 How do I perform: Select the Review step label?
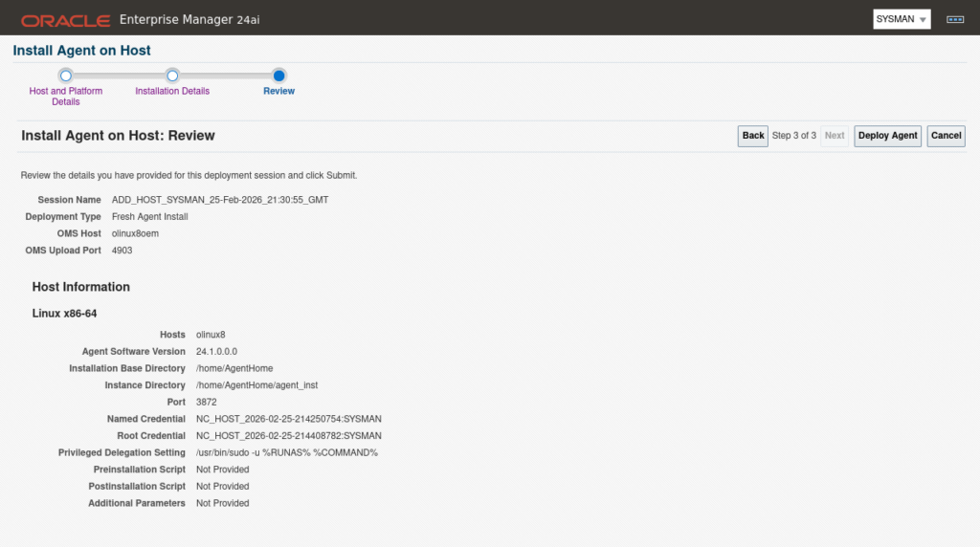point(278,91)
